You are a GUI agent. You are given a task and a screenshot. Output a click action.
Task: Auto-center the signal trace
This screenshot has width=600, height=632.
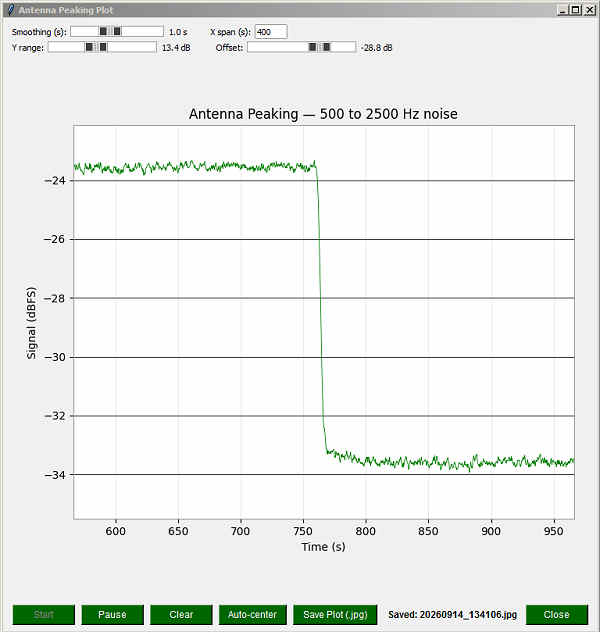click(253, 615)
